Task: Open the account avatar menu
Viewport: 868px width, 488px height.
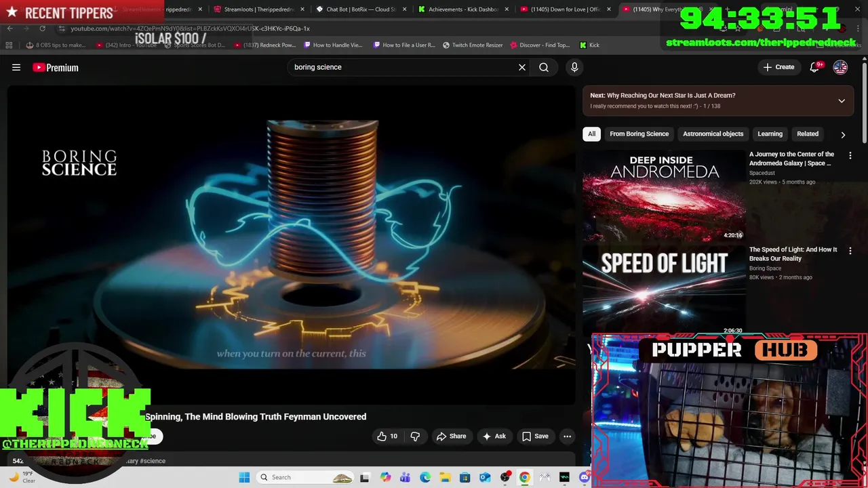Action: tap(840, 67)
